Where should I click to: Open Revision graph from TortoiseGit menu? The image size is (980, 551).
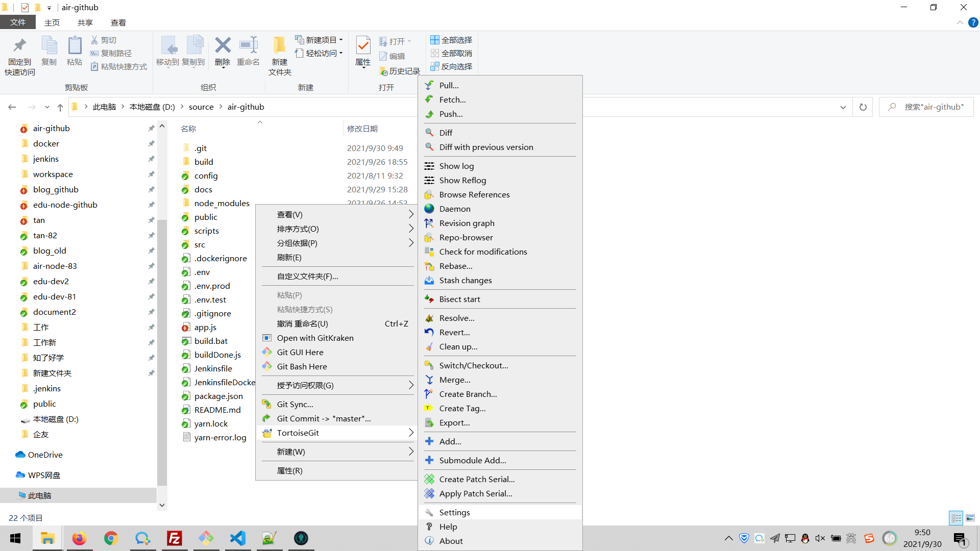click(x=467, y=223)
